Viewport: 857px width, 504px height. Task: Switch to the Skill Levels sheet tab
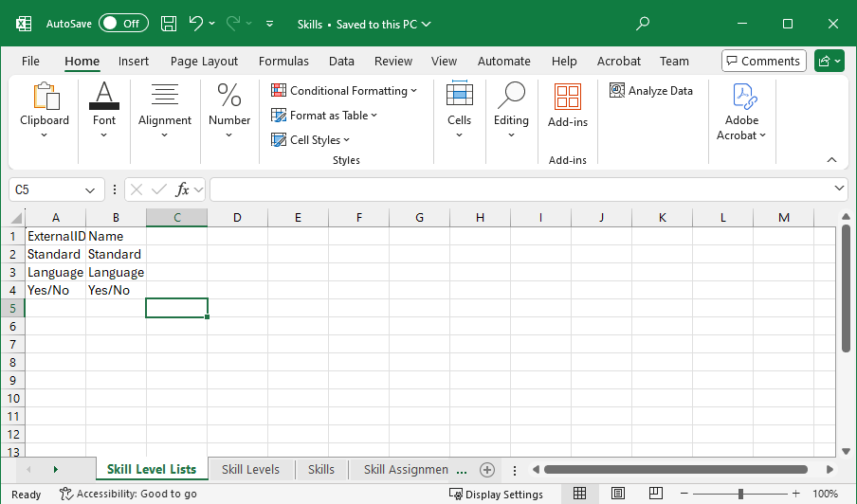pyautogui.click(x=250, y=470)
